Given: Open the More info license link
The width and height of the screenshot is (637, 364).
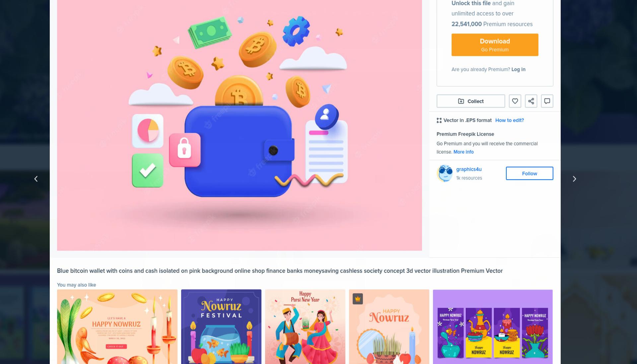Looking at the screenshot, I should click(x=463, y=152).
